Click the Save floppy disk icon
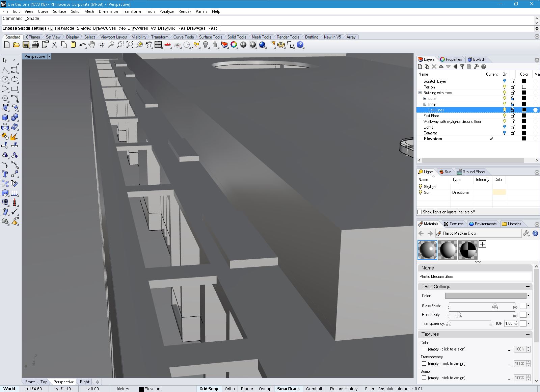The height and width of the screenshot is (392, 540). [x=26, y=45]
